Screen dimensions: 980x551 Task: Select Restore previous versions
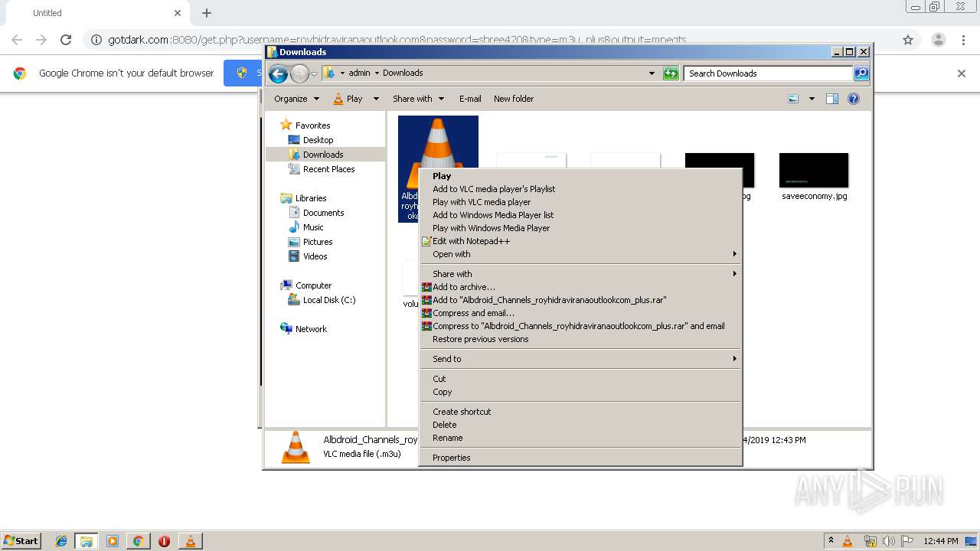[x=580, y=339]
